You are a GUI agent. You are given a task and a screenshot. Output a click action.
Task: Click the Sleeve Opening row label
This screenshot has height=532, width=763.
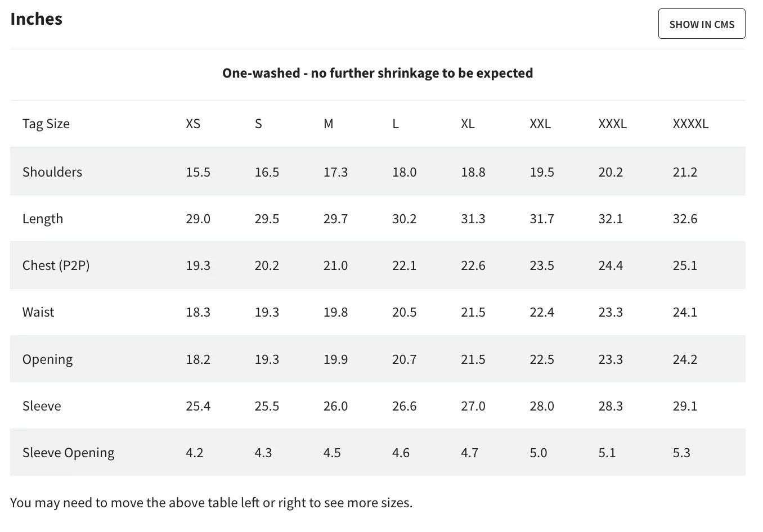(x=68, y=453)
